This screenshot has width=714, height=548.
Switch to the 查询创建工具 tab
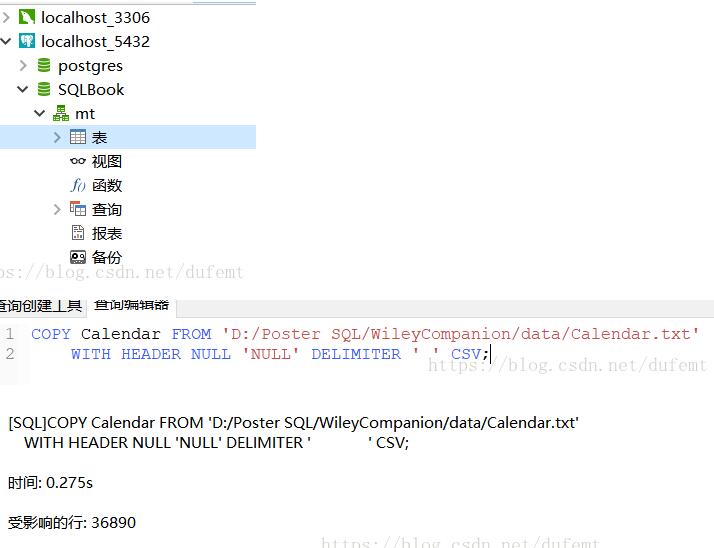(x=40, y=306)
